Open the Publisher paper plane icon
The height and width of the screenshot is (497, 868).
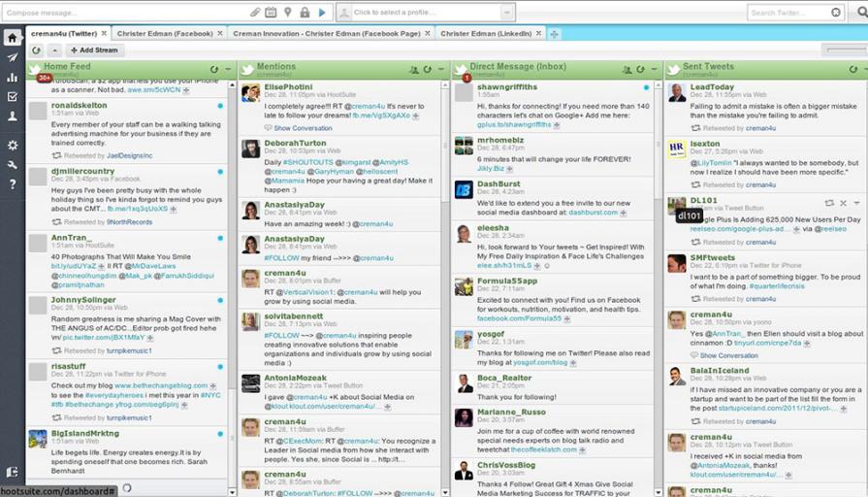pos(12,57)
